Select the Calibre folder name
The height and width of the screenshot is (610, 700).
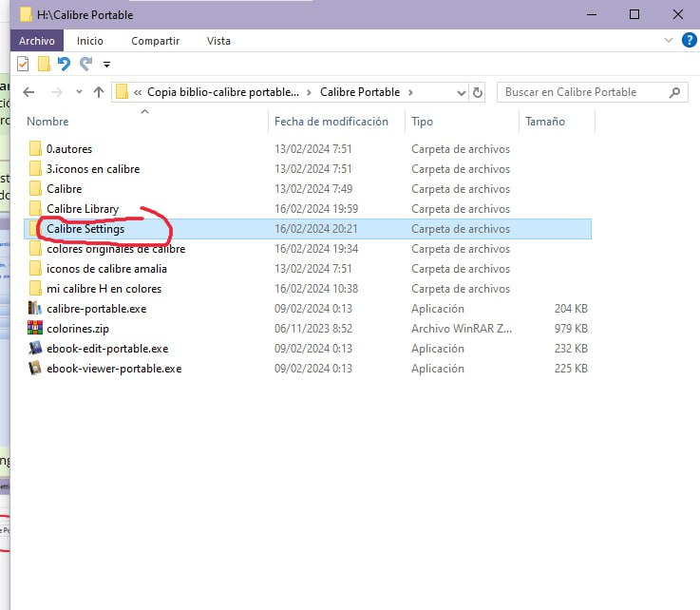pyautogui.click(x=65, y=189)
